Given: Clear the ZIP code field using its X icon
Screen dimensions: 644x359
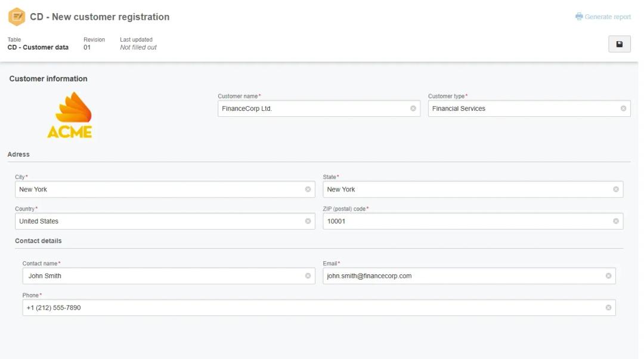Looking at the screenshot, I should coord(615,221).
